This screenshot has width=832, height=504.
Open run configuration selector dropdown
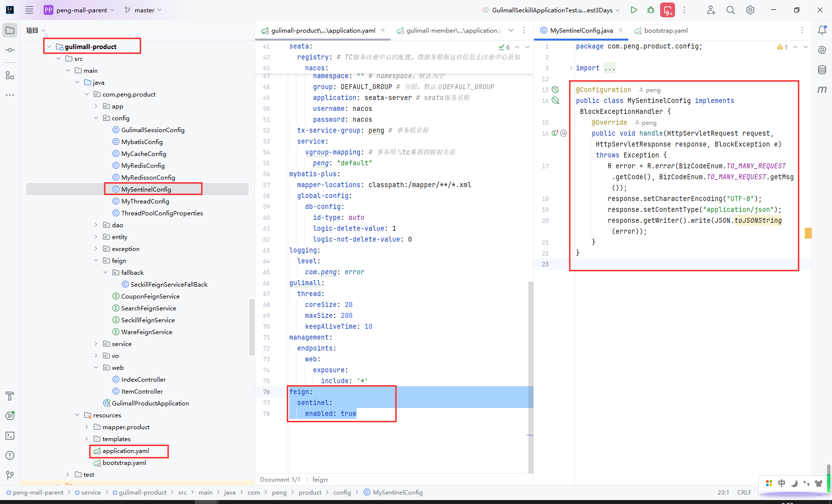pos(551,10)
